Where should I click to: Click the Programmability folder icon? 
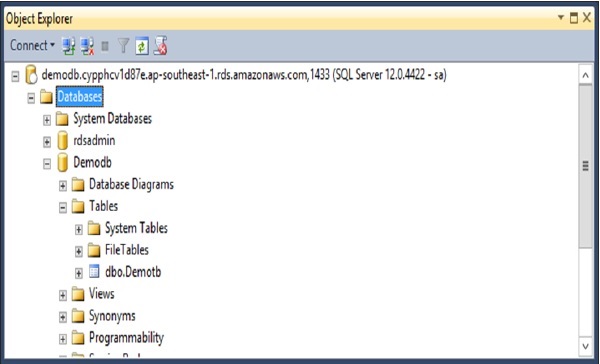[x=78, y=338]
